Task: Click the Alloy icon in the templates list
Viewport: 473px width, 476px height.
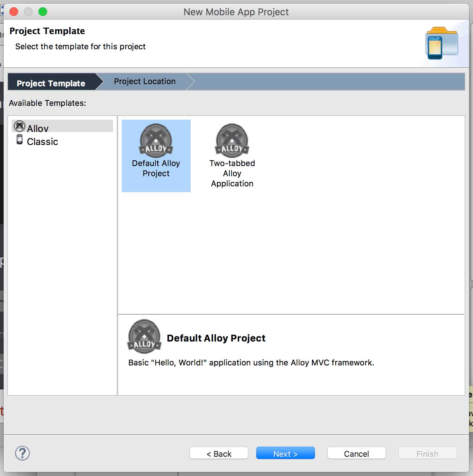Action: click(20, 126)
